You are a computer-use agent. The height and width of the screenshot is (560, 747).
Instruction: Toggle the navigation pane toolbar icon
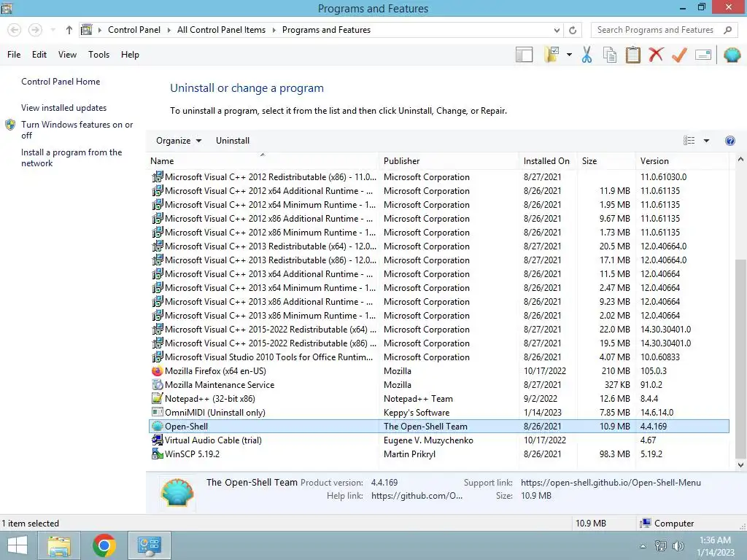pyautogui.click(x=524, y=55)
